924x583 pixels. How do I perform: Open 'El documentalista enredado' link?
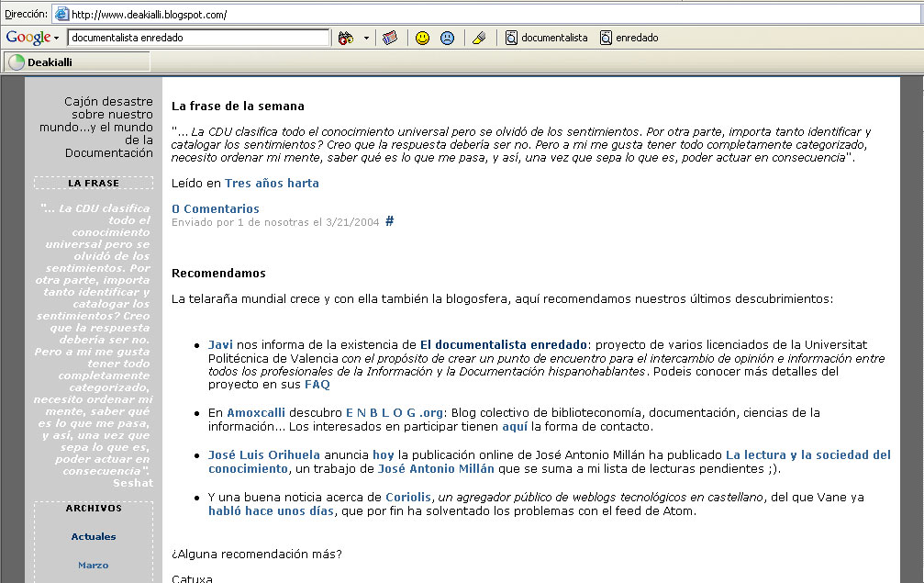tap(503, 345)
